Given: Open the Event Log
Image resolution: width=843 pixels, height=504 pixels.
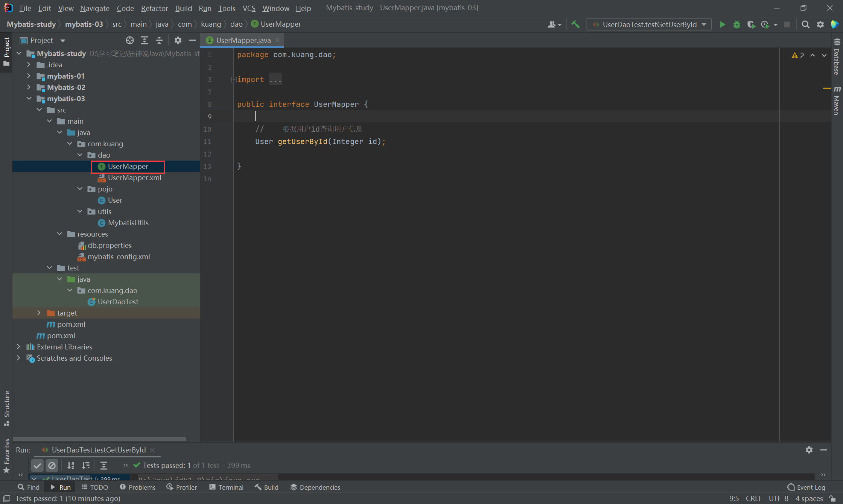Looking at the screenshot, I should point(806,487).
